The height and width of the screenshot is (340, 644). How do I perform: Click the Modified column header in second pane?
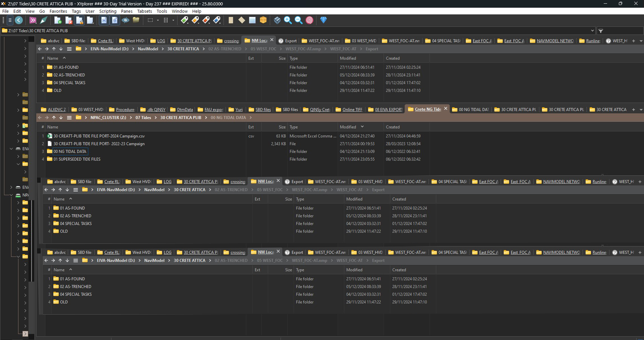click(x=348, y=127)
